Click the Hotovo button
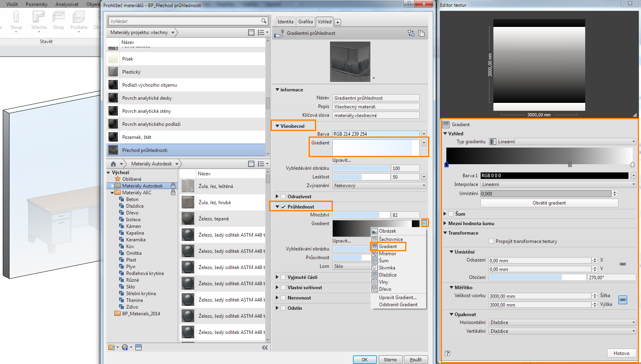641x364 pixels. 621,353
